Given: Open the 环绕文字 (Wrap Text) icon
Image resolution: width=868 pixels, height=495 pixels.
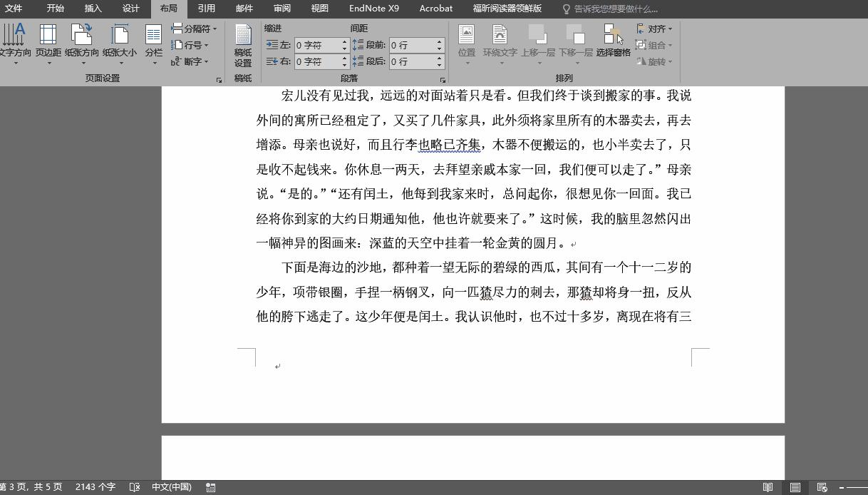Looking at the screenshot, I should click(501, 43).
